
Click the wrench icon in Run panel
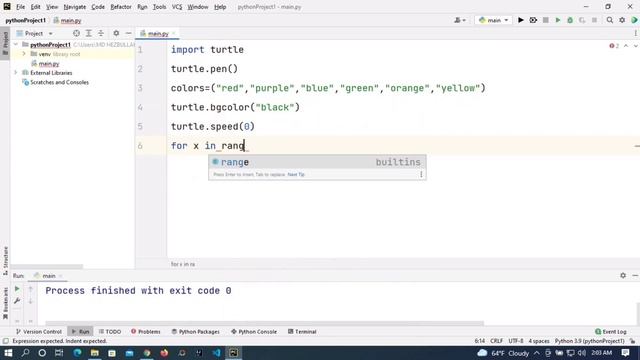click(x=17, y=301)
